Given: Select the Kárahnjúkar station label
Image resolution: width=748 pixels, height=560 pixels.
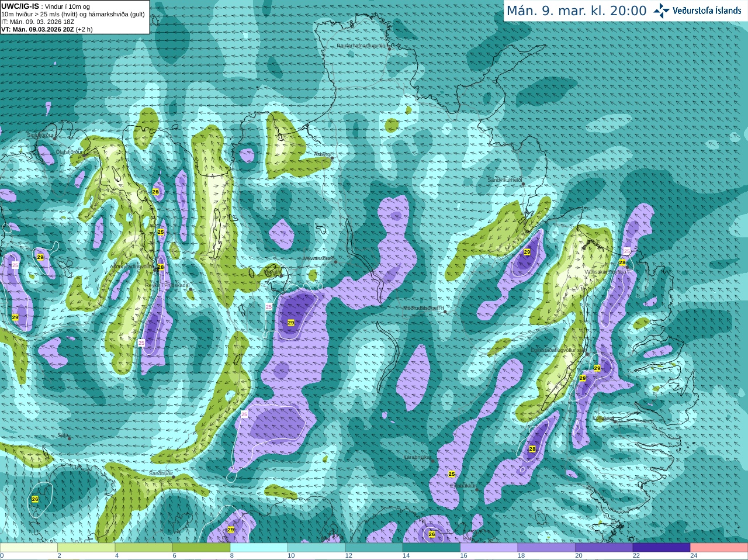Looking at the screenshot, I should click(x=417, y=458).
